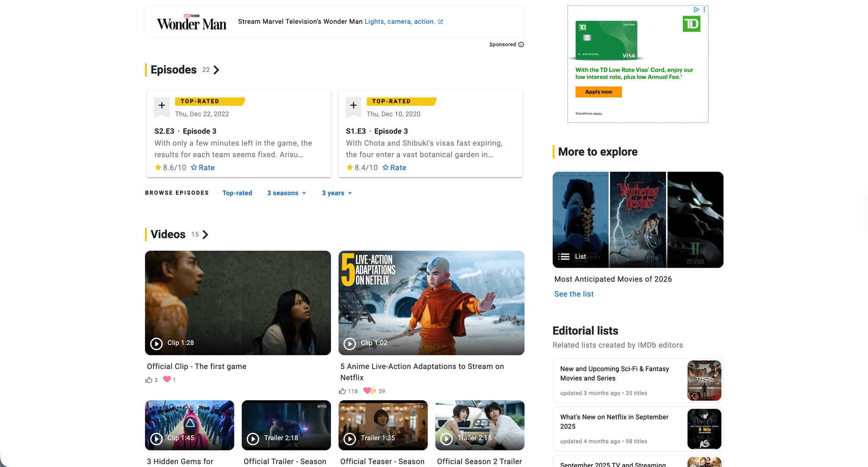The width and height of the screenshot is (868, 467).
Task: Open Videos section chevron arrow
Action: [206, 235]
